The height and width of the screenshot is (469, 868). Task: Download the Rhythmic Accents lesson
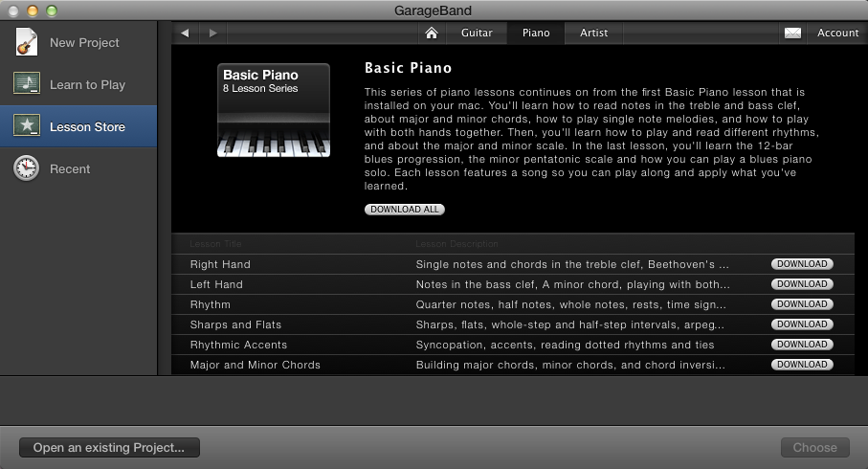point(802,345)
